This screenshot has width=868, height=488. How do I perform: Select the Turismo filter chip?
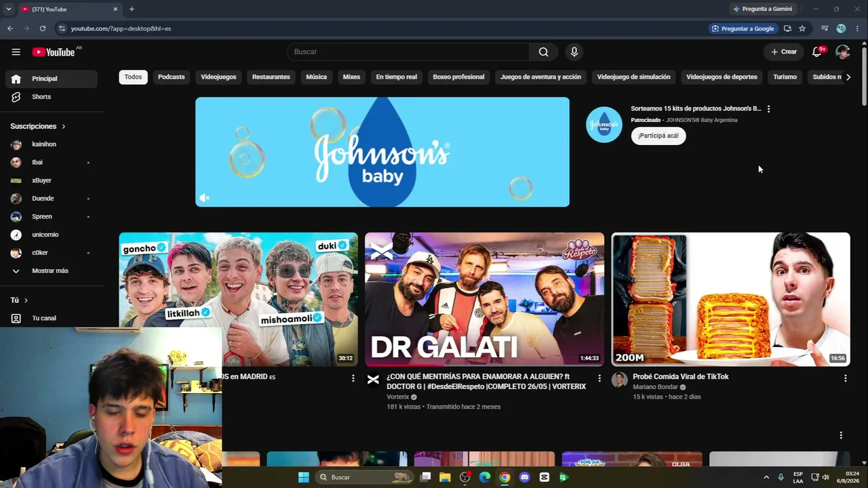click(x=785, y=77)
